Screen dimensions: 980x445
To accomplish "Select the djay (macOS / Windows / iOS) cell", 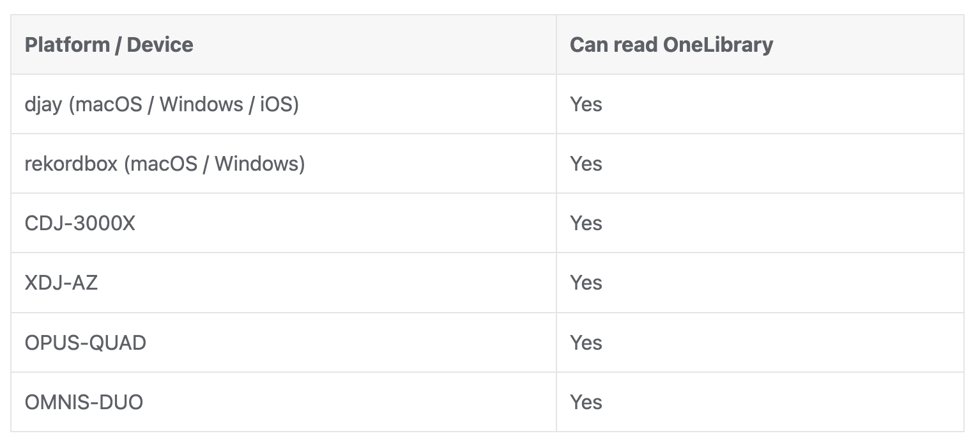I will point(162,104).
